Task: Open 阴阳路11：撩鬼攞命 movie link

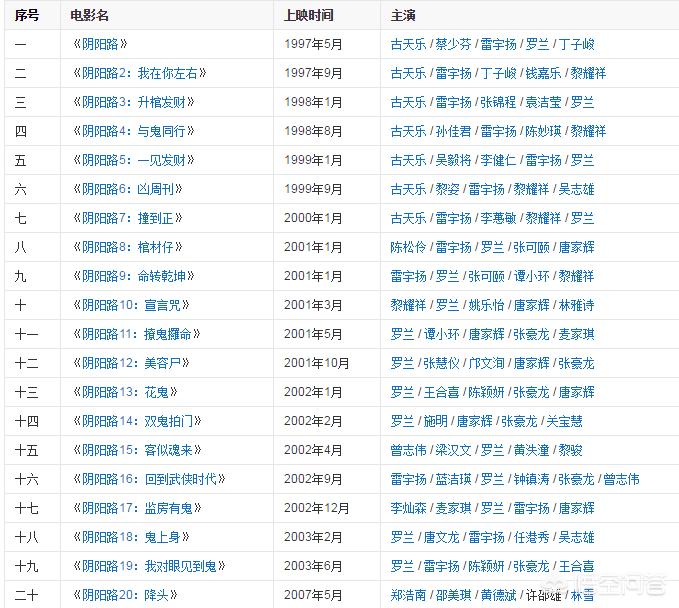Action: point(136,334)
